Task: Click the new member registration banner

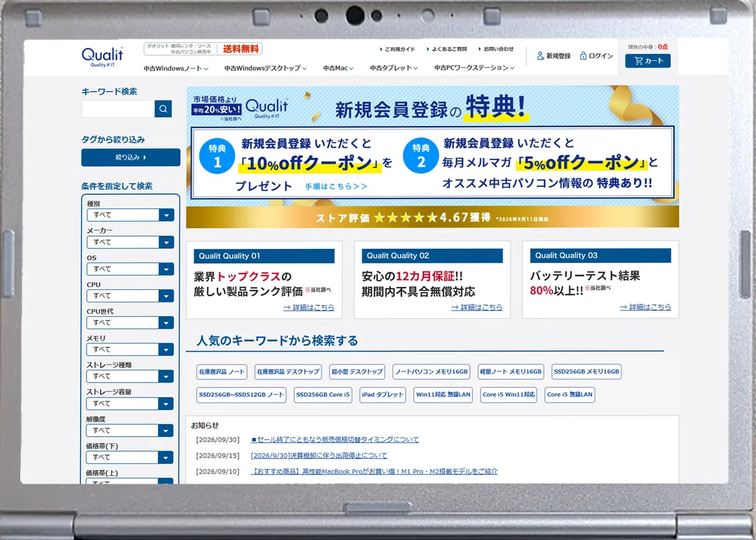Action: (433, 146)
